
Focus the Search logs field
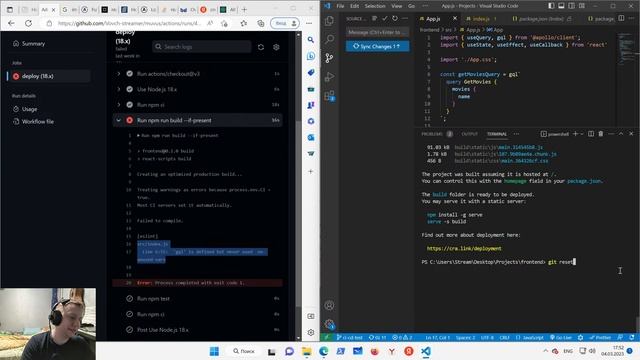click(x=202, y=47)
